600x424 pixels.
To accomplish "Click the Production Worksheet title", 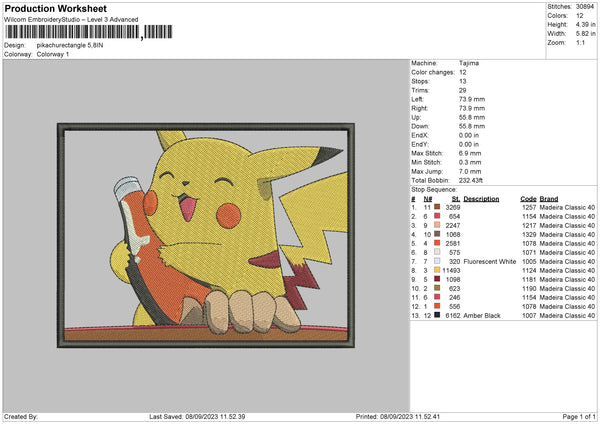I will (x=55, y=8).
